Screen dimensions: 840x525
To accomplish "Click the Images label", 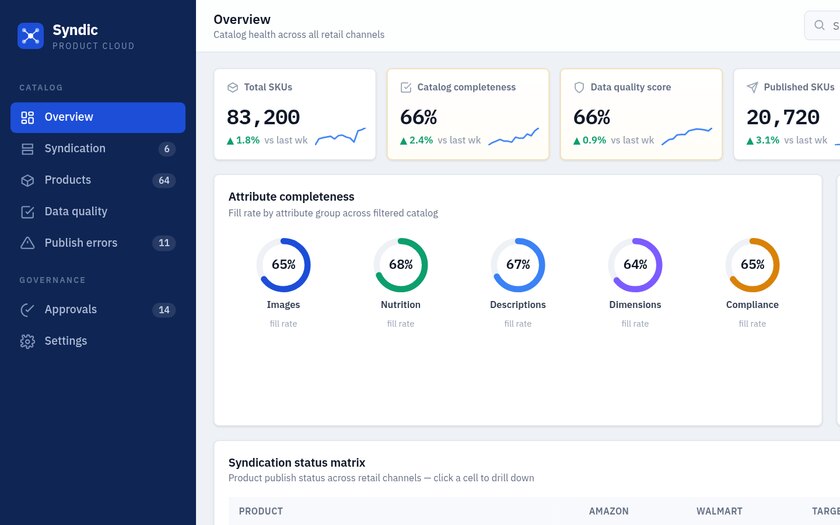I will click(283, 305).
